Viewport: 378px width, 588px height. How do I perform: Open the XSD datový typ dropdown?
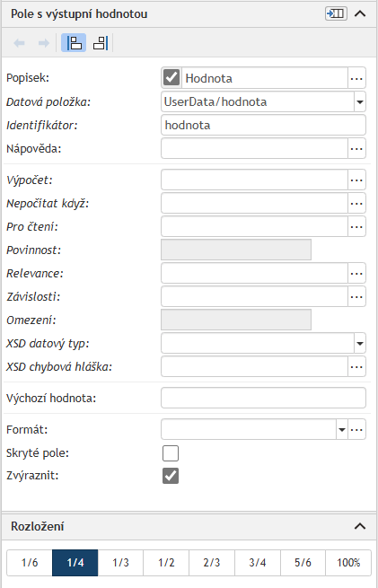pos(360,343)
